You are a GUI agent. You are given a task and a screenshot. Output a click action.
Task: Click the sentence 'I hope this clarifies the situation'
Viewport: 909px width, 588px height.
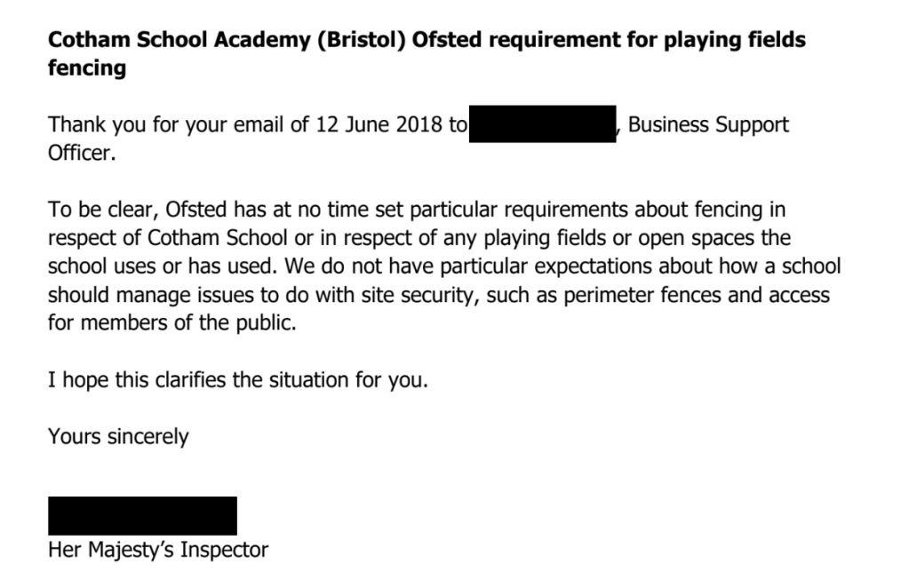point(237,381)
